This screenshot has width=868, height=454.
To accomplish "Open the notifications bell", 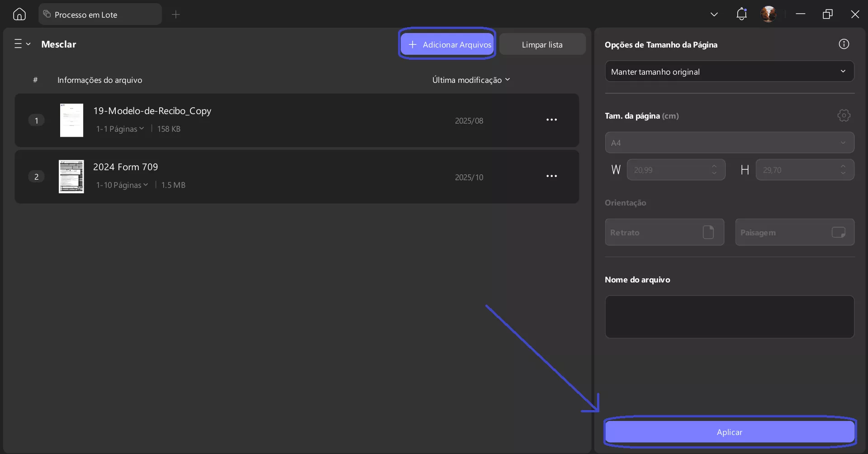I will 741,14.
